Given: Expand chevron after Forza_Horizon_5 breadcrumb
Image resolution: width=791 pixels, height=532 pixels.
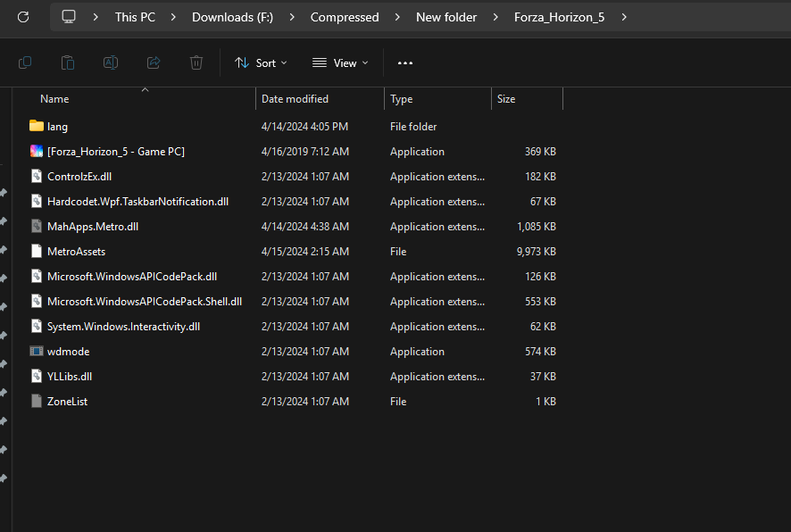Looking at the screenshot, I should tap(624, 17).
